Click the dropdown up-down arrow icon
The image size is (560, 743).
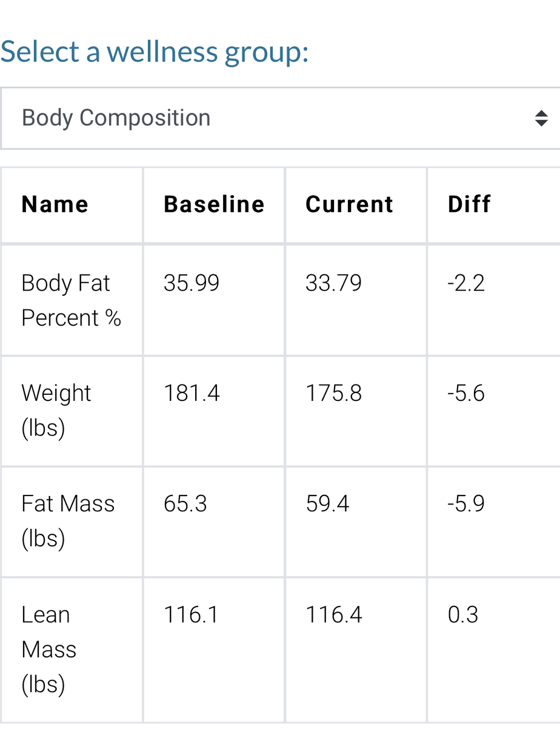point(541,118)
